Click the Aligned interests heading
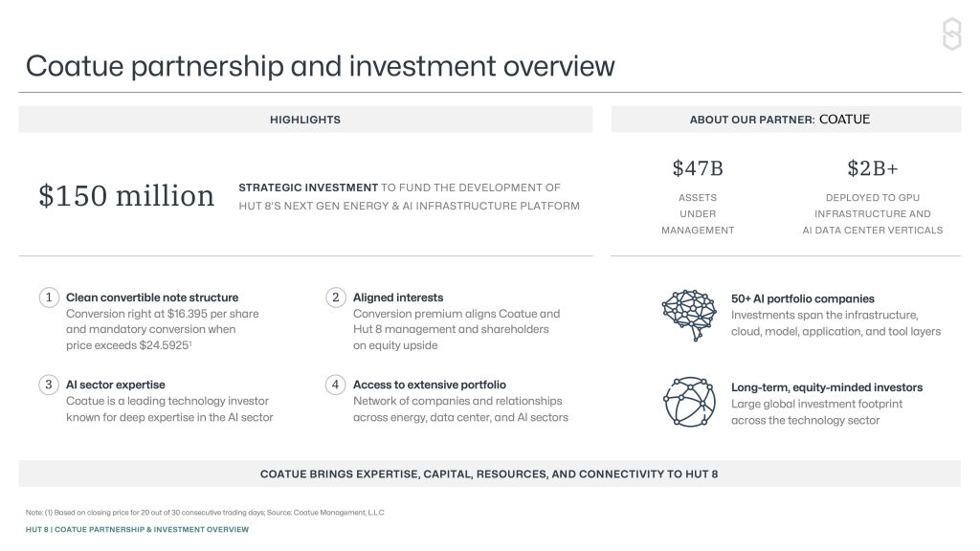 pos(398,298)
